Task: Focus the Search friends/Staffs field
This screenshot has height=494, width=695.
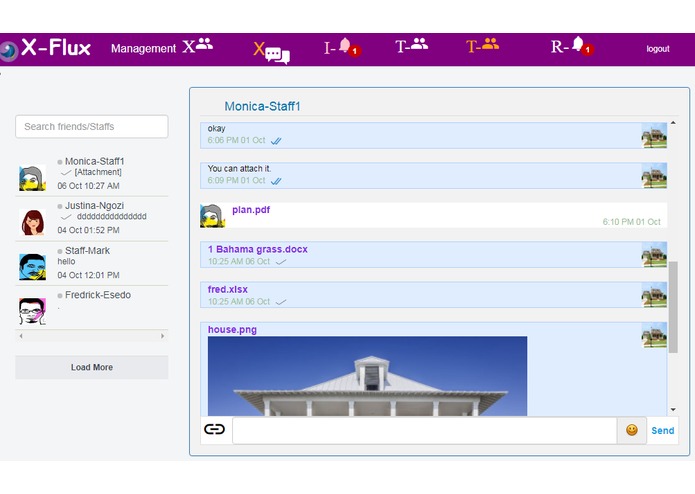Action: point(92,127)
